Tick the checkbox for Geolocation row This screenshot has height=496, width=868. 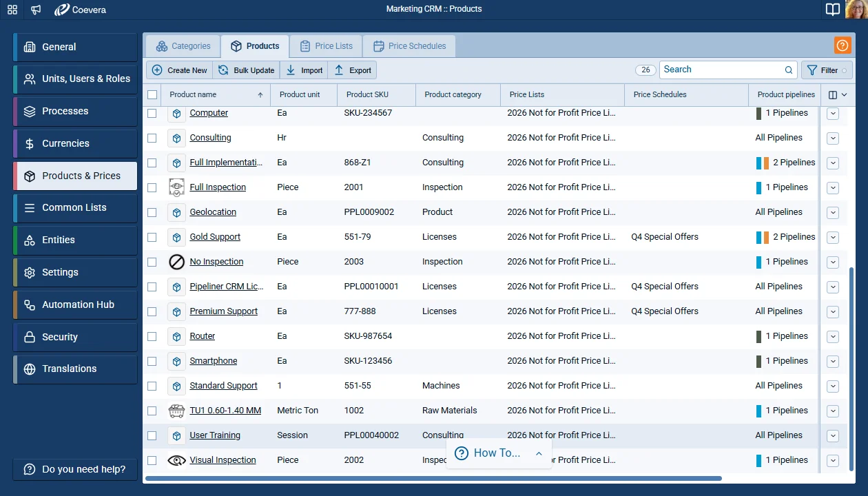152,212
